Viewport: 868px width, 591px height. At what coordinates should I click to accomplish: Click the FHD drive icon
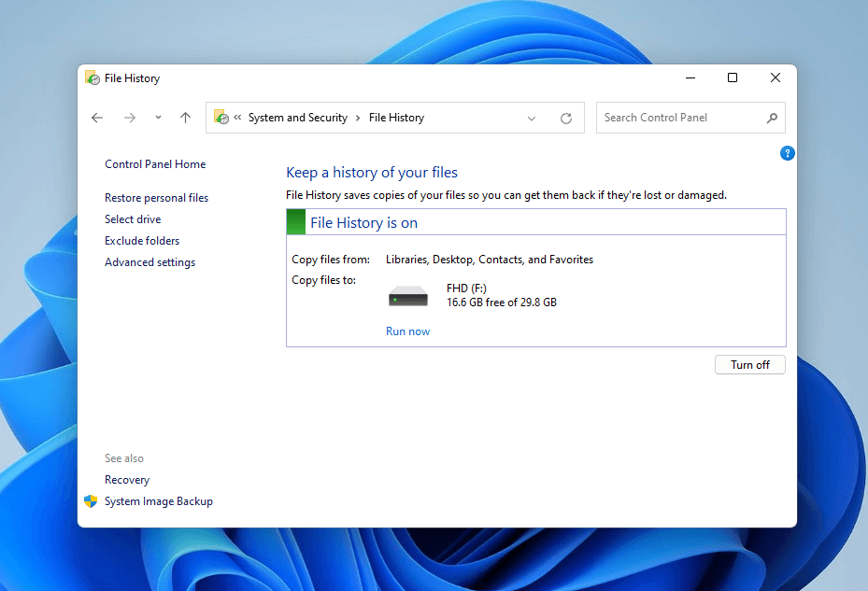[x=408, y=295]
